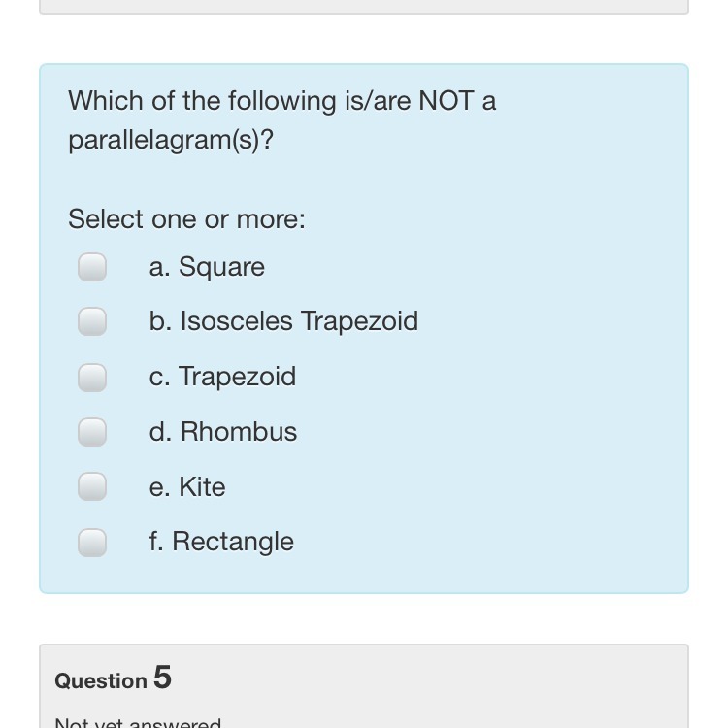Click the word 'NOT' in the question
This screenshot has height=728, width=728.
click(446, 101)
